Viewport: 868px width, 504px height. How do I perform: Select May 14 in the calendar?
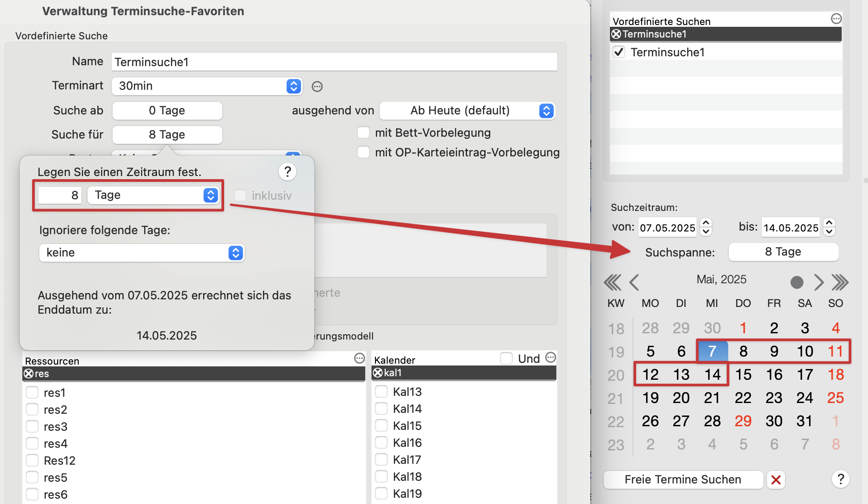click(x=712, y=374)
